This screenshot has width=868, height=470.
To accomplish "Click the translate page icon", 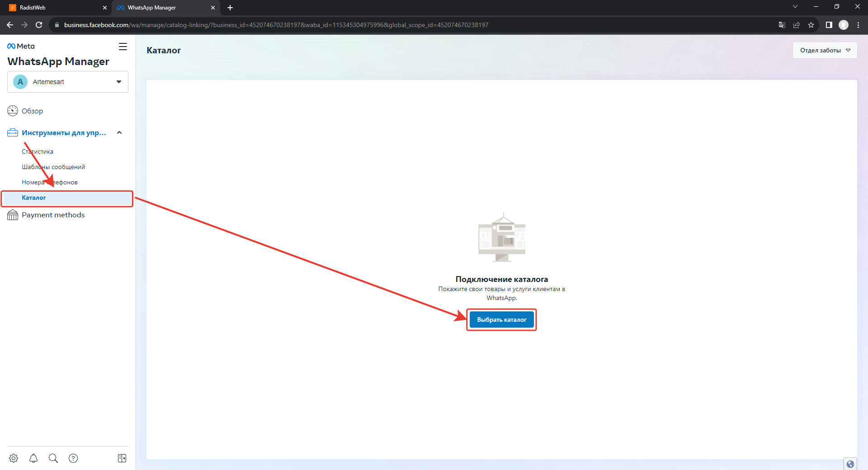I will coord(782,25).
